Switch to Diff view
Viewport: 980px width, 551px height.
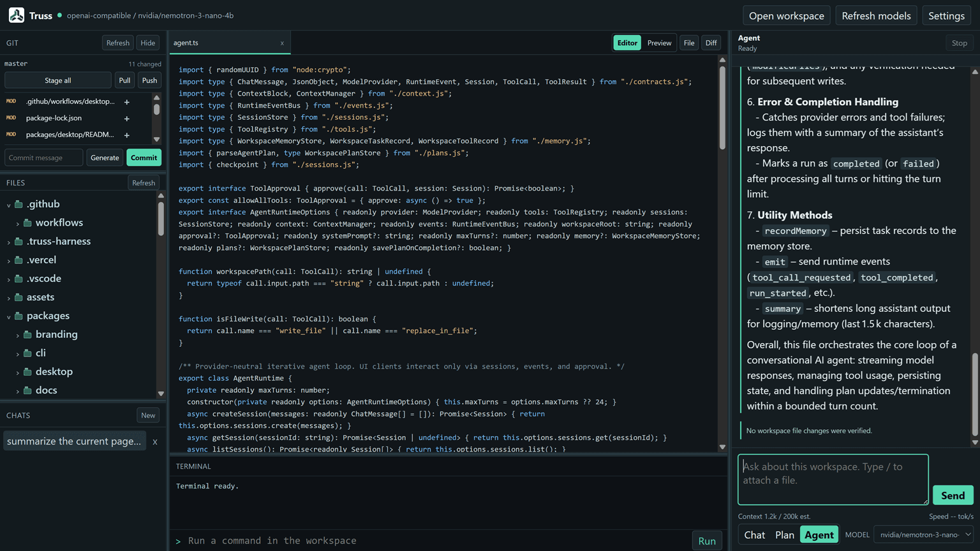click(711, 43)
